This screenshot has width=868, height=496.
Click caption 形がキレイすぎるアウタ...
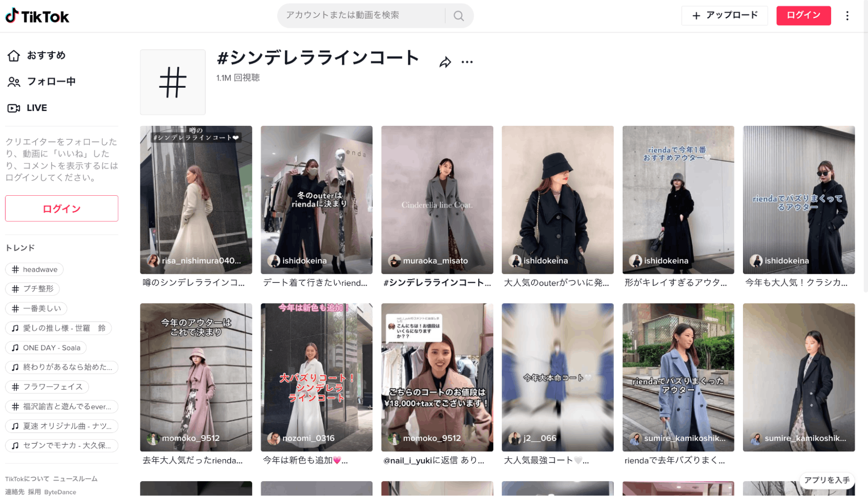click(x=676, y=283)
